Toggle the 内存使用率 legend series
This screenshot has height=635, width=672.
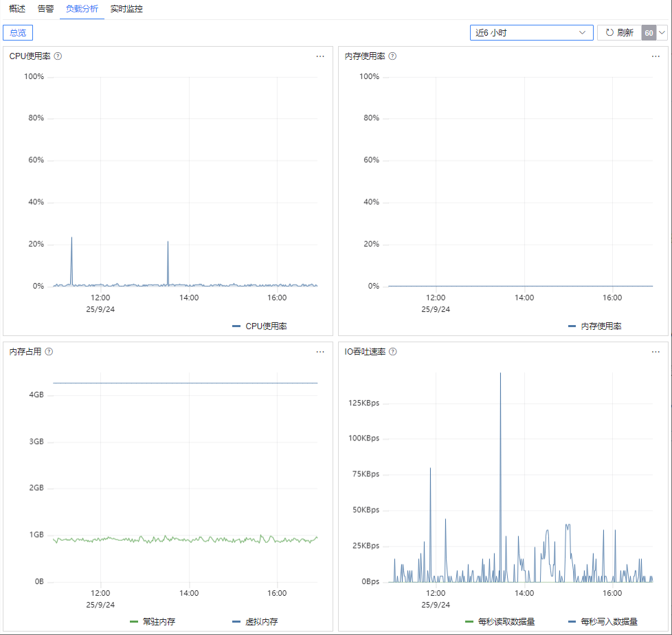tap(595, 326)
